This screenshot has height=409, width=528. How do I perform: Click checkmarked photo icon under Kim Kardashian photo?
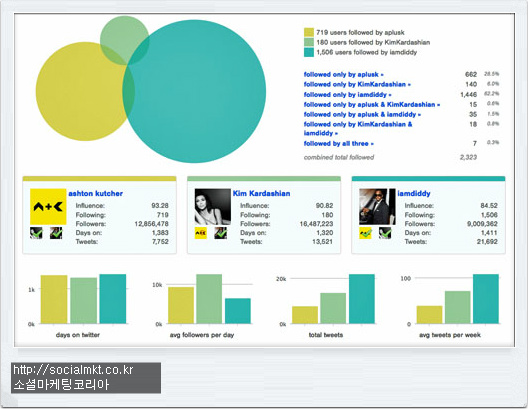(x=221, y=233)
